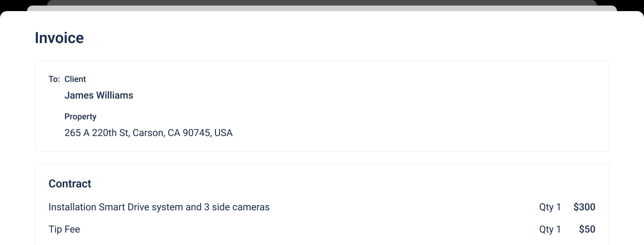Click the $300 price
Image resolution: width=644 pixels, height=245 pixels.
(x=584, y=207)
